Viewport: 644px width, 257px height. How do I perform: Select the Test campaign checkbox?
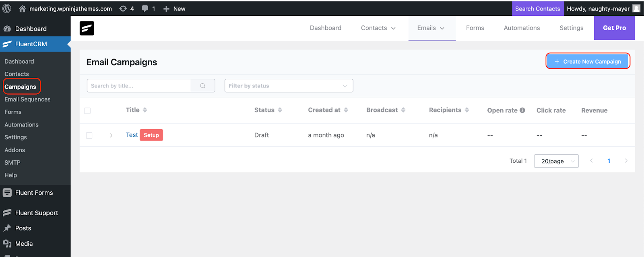click(x=89, y=135)
